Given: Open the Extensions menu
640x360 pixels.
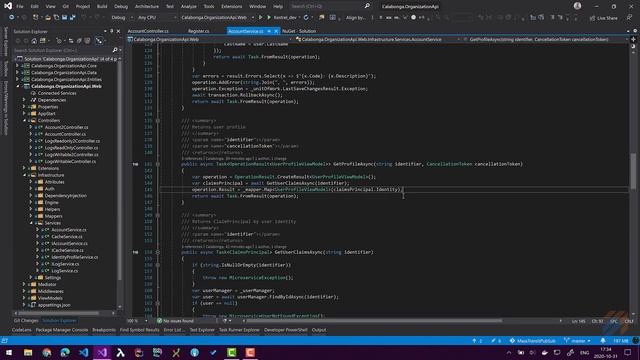Looking at the screenshot, I should pos(231,7).
